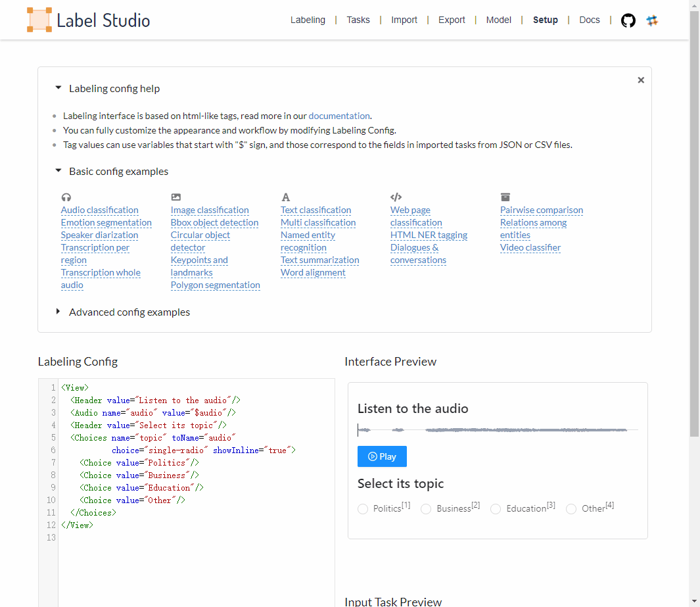Click the GitHub icon in the header
This screenshot has width=700, height=607.
628,20
